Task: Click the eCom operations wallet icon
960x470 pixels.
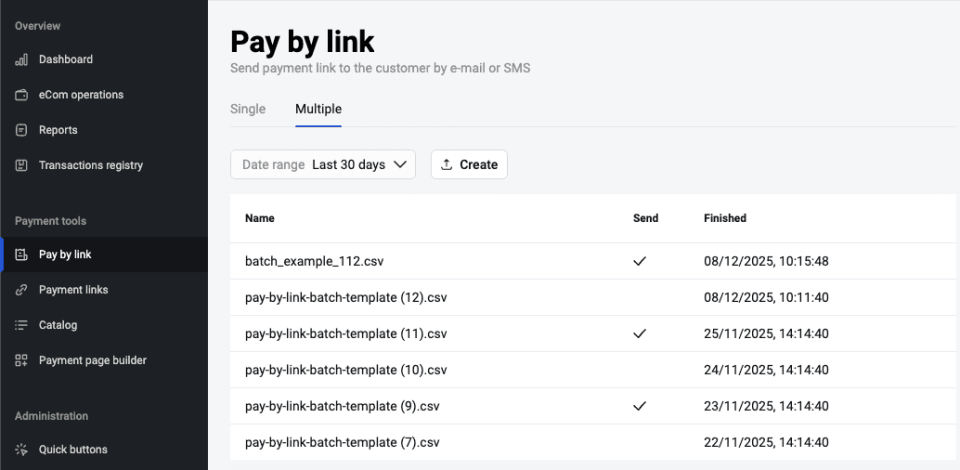Action: [x=21, y=95]
